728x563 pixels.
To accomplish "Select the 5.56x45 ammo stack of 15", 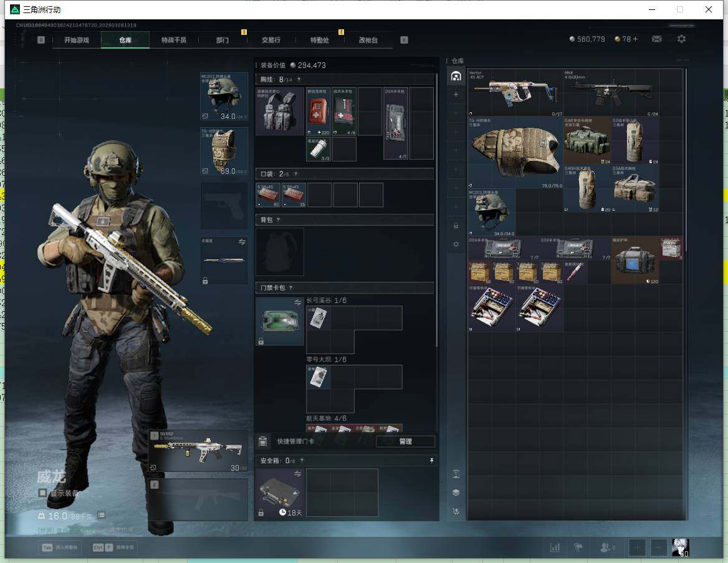I will pos(294,195).
